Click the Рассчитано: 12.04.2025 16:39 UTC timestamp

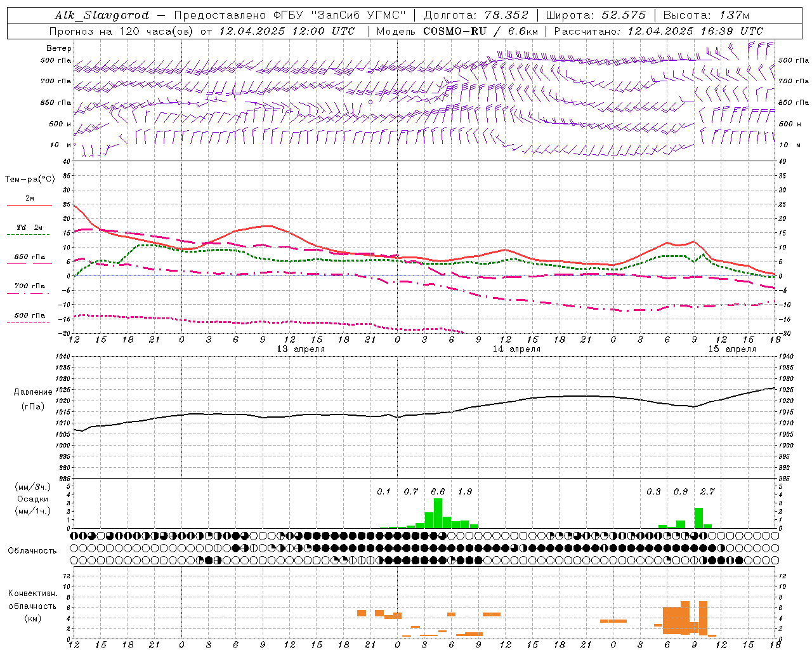pos(658,31)
